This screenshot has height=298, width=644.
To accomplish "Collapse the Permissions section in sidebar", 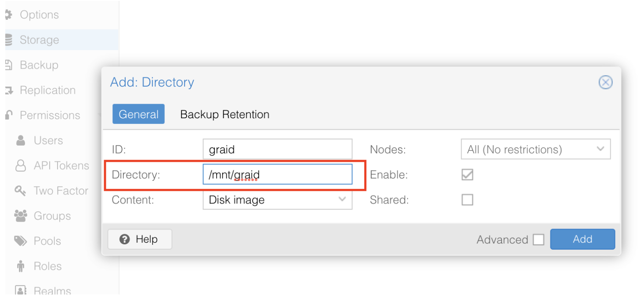I will (50, 116).
